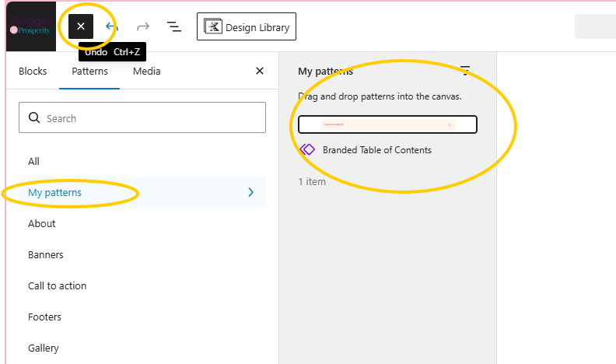
Task: Close the block inserter toggle button
Action: click(x=81, y=26)
